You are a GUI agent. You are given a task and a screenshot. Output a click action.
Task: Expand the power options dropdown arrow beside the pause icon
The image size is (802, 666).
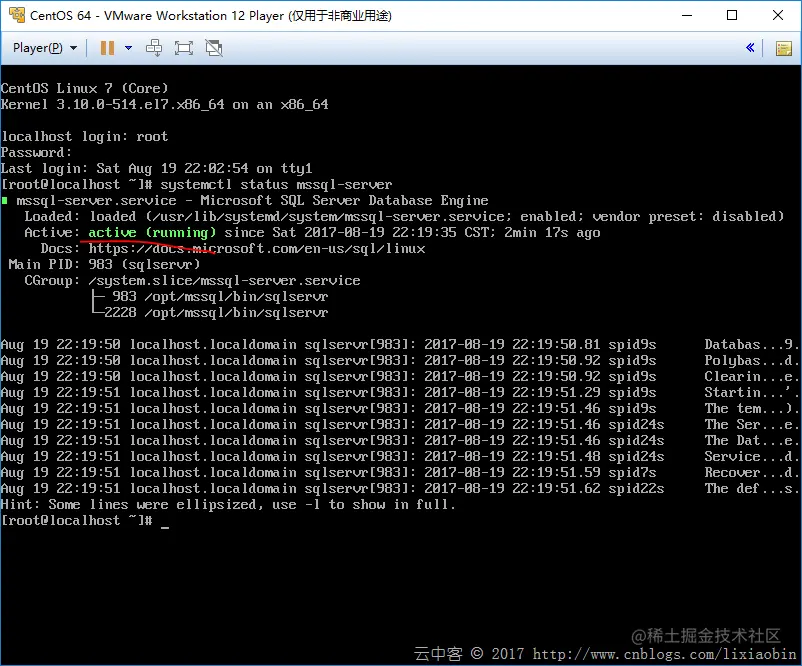tap(128, 48)
